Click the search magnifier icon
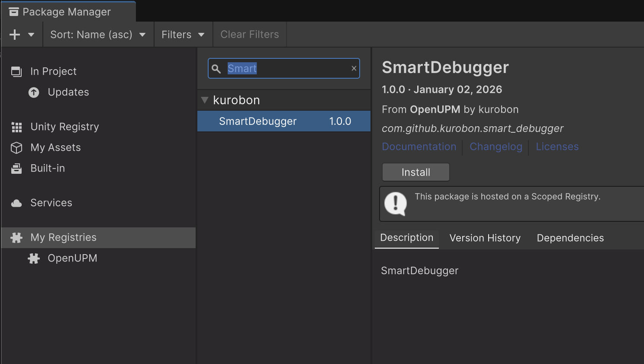This screenshot has width=644, height=364. [216, 69]
